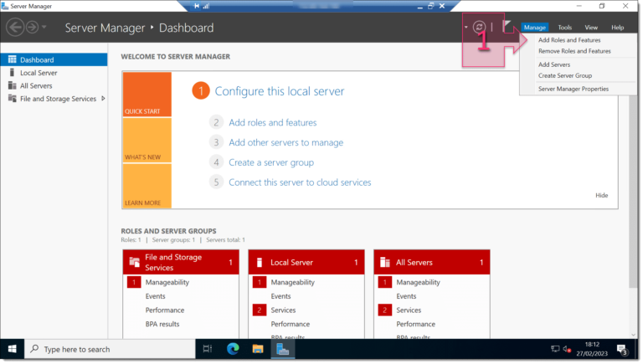Image resolution: width=643 pixels, height=364 pixels.
Task: Open the dropdown arrow beside refresh
Action: click(x=466, y=27)
